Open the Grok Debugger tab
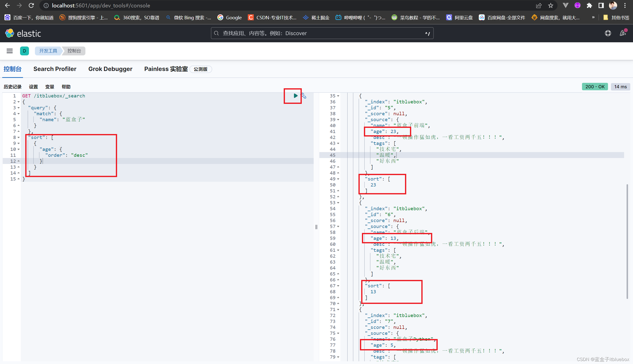The height and width of the screenshot is (364, 633). point(110,69)
